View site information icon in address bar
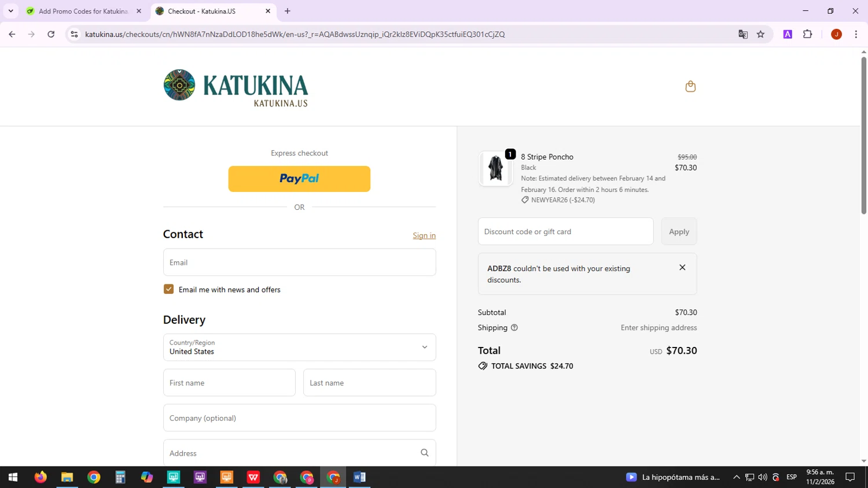Viewport: 868px width, 488px height. click(x=74, y=34)
